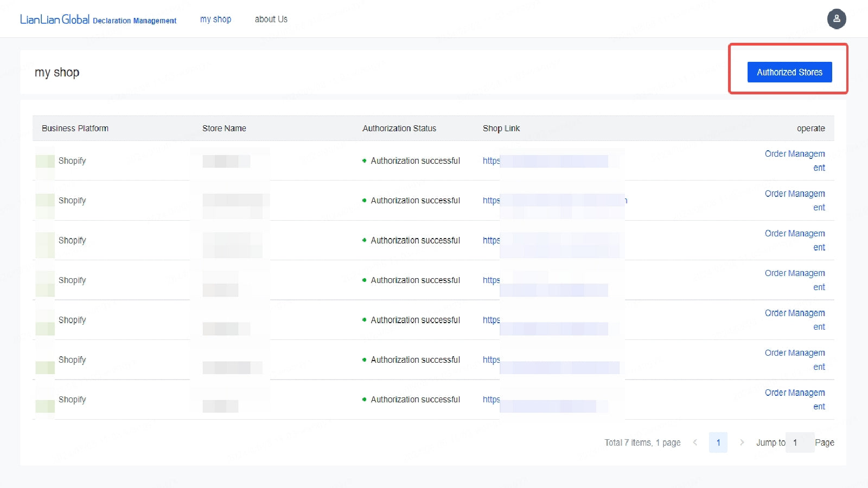
Task: Open the about Us menu item
Action: (271, 20)
